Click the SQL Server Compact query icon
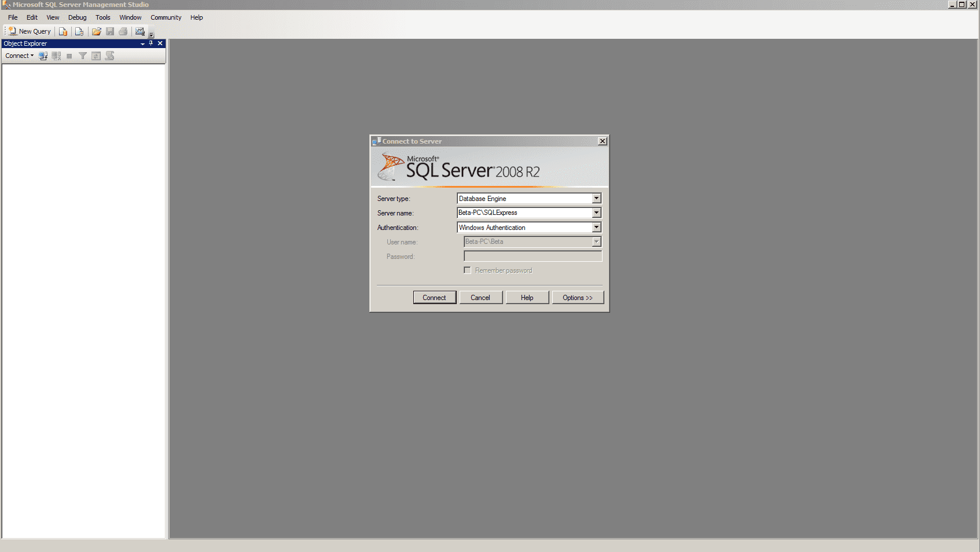The height and width of the screenshot is (552, 980). [79, 31]
